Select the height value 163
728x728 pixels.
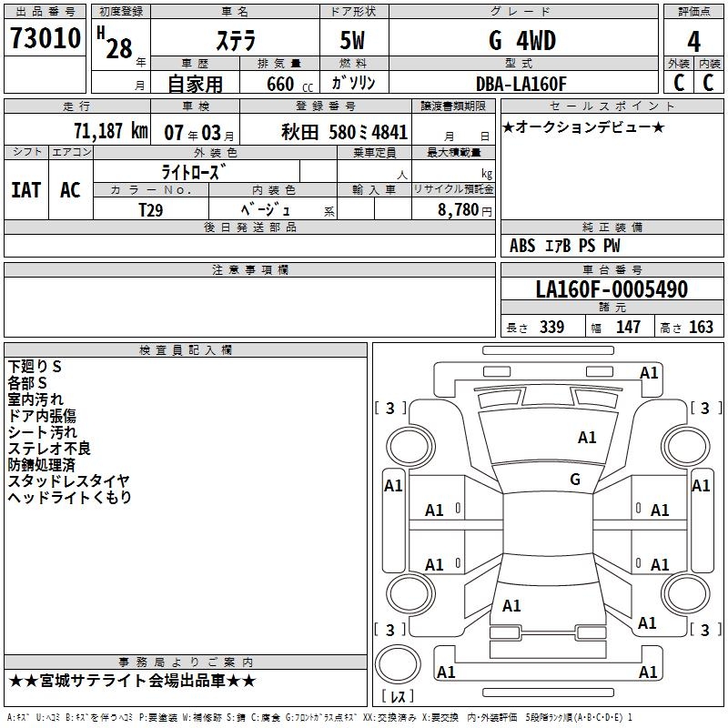[701, 327]
